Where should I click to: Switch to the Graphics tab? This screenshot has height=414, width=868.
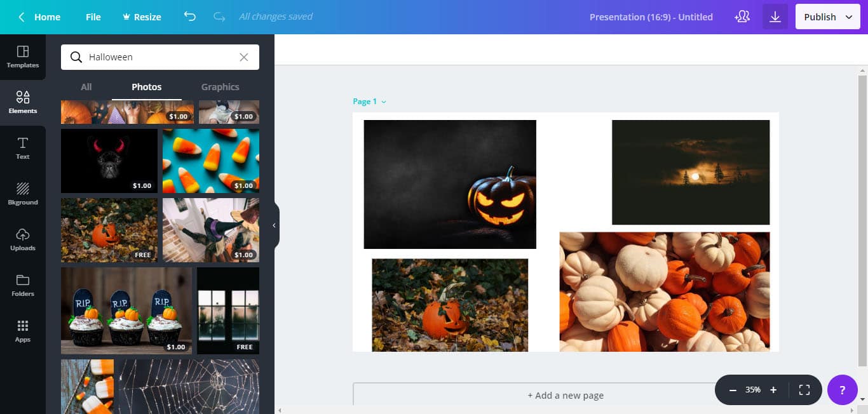pos(220,87)
